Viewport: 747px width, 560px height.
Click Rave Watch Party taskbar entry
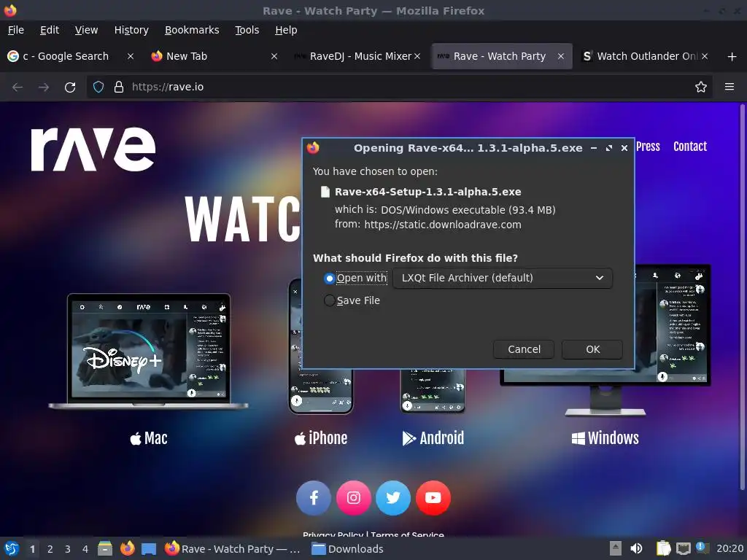point(233,549)
